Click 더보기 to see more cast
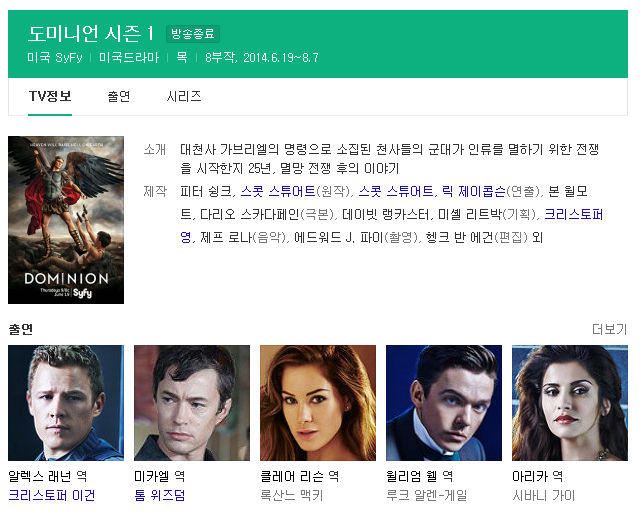 pos(609,329)
